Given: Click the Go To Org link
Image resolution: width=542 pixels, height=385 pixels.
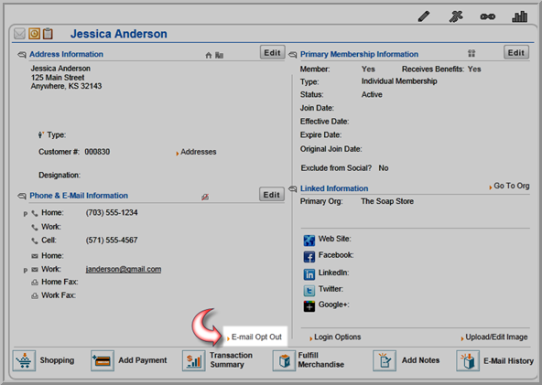Looking at the screenshot, I should point(511,186).
